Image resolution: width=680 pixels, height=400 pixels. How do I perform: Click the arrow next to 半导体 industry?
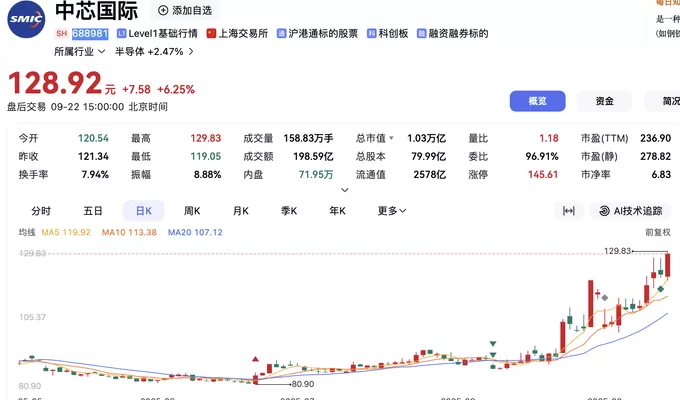(191, 52)
